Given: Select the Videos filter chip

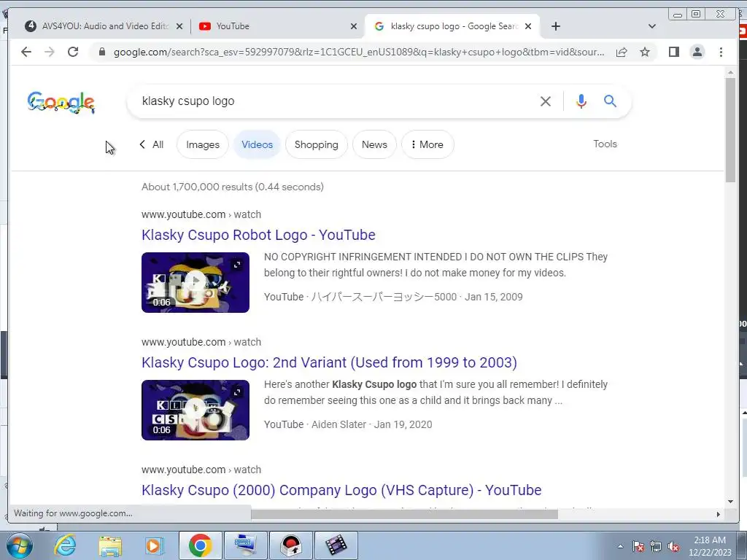Looking at the screenshot, I should tap(257, 144).
